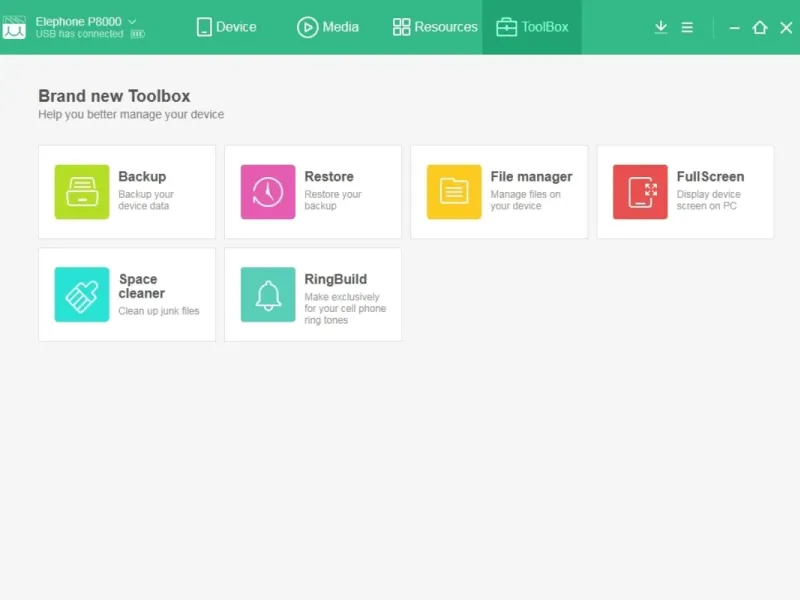Click the 'Brand new Toolbox' heading
Screen dimensions: 800x600
(114, 96)
